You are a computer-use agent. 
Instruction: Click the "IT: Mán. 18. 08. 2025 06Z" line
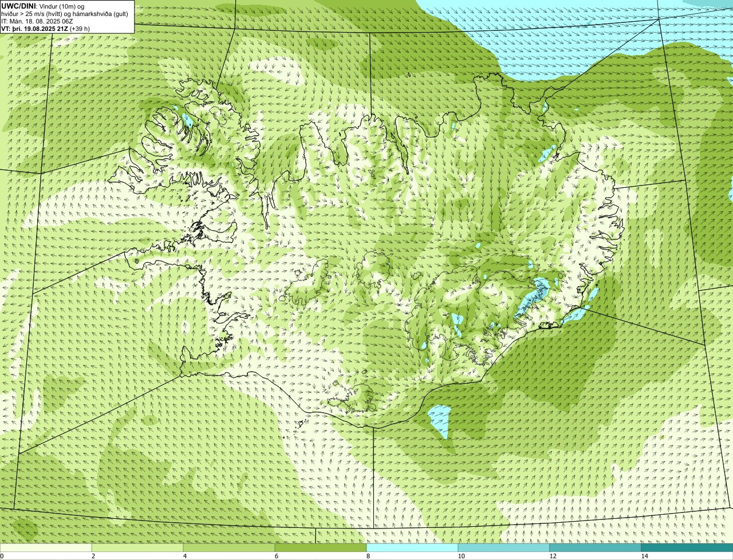click(x=37, y=21)
